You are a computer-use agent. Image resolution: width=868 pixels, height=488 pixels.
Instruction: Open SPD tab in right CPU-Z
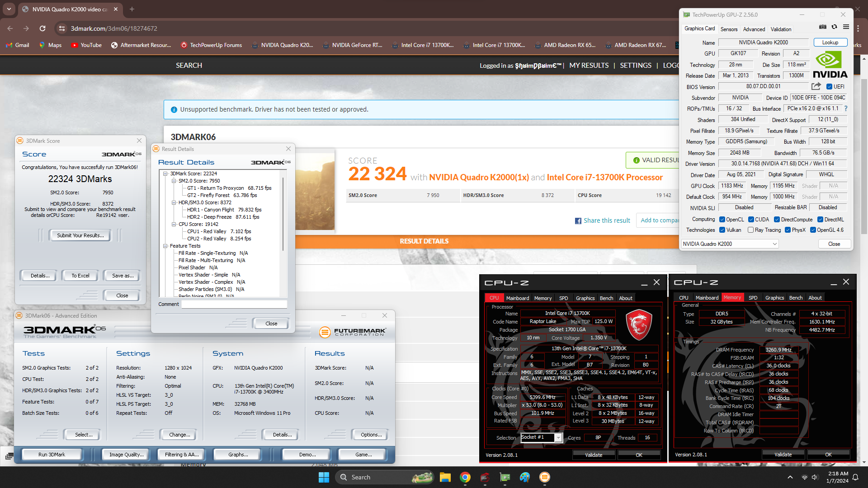[753, 298]
